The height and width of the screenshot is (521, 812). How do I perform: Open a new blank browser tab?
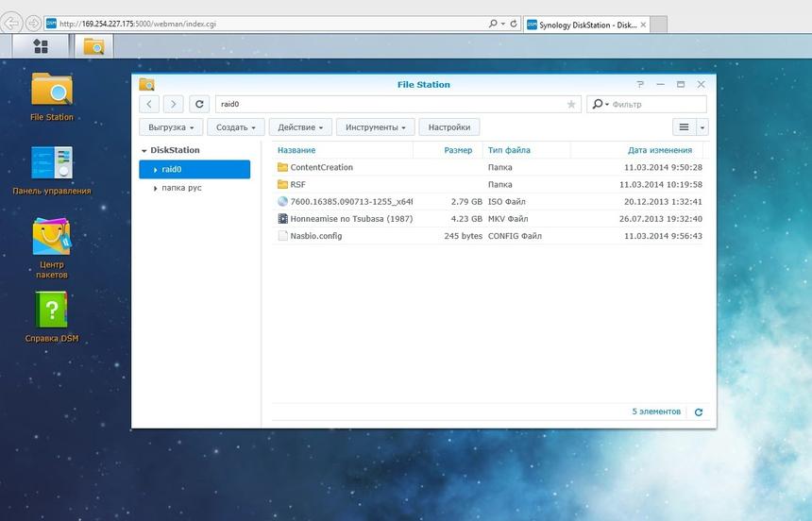pyautogui.click(x=658, y=25)
